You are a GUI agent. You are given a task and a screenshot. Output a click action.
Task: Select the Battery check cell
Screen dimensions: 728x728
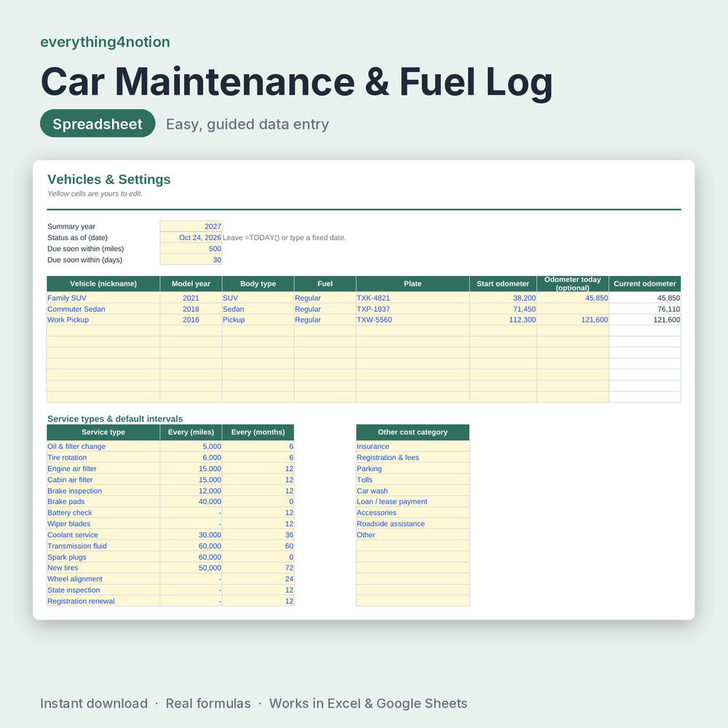tap(103, 513)
